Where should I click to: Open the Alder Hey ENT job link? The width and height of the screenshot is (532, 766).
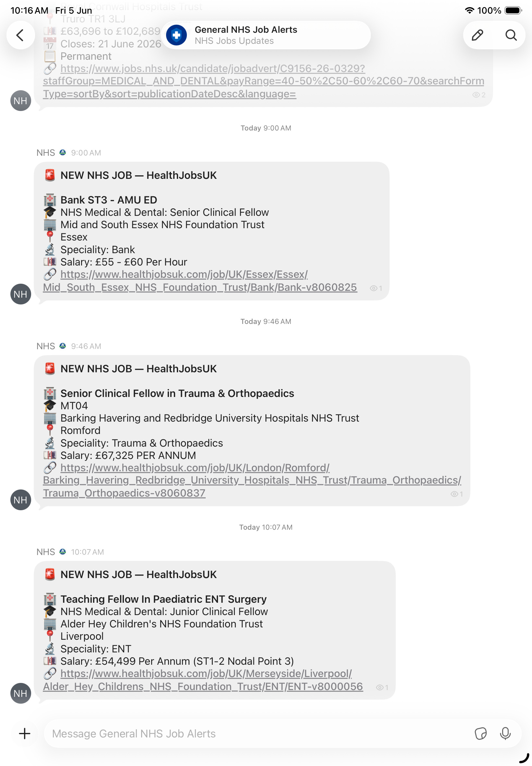coord(203,680)
